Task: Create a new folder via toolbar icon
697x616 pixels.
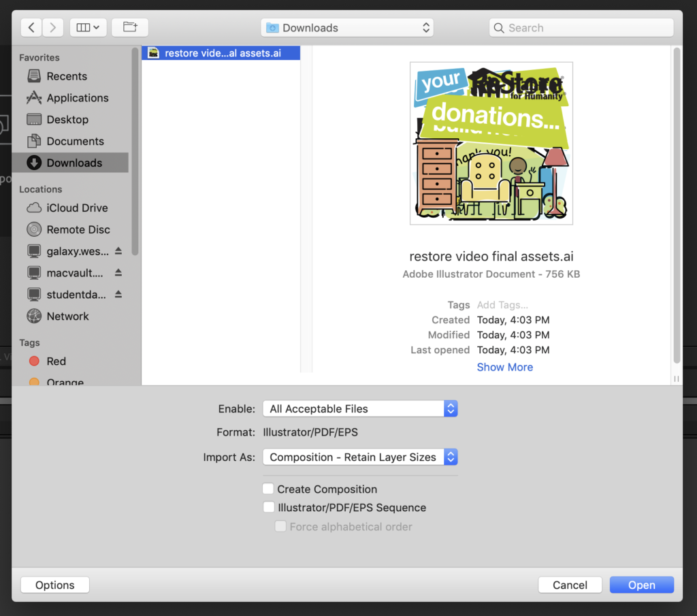Action: pyautogui.click(x=130, y=28)
